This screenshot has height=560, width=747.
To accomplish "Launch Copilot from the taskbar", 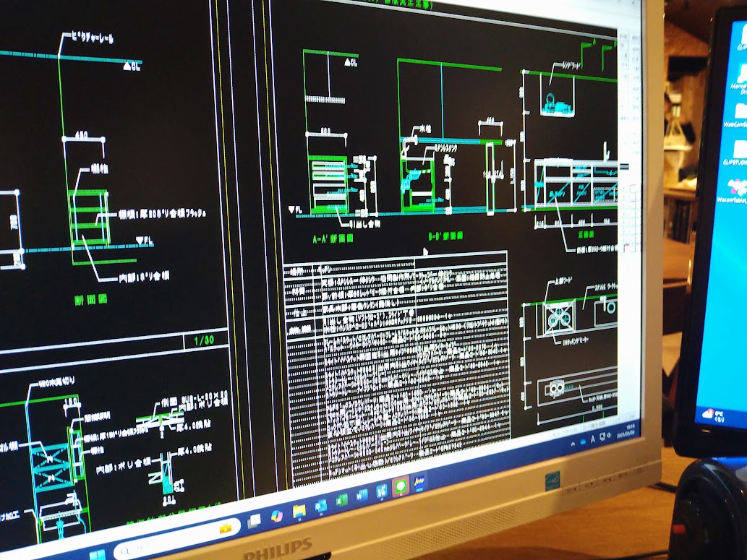I will click(x=276, y=515).
